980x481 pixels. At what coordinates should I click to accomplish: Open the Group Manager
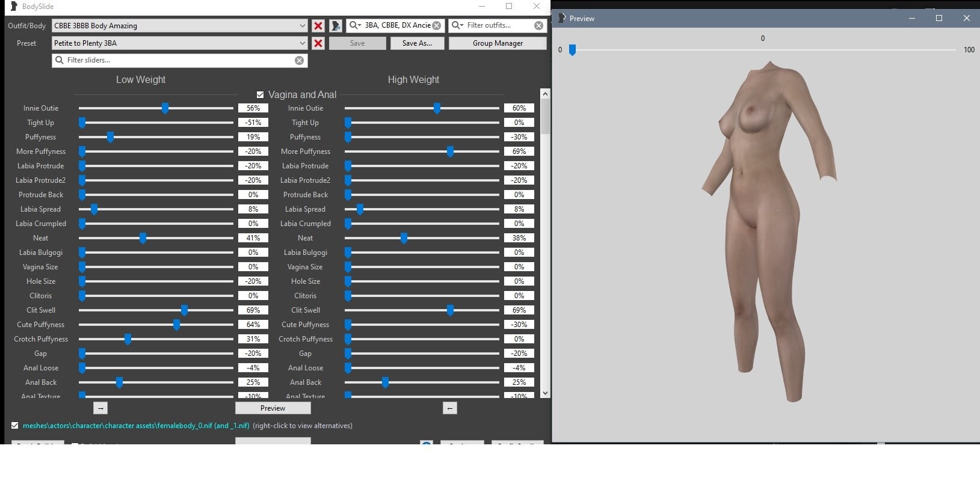498,43
